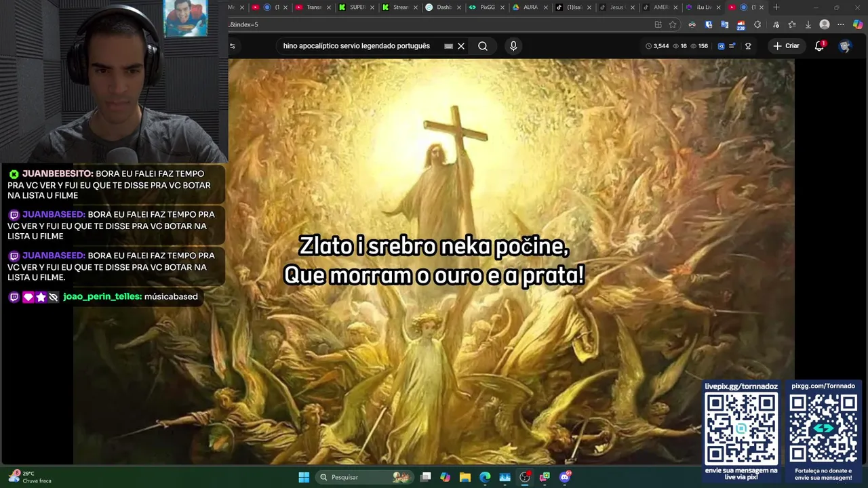Image resolution: width=868 pixels, height=488 pixels.
Task: Open the Windows Start menu
Action: click(x=304, y=477)
